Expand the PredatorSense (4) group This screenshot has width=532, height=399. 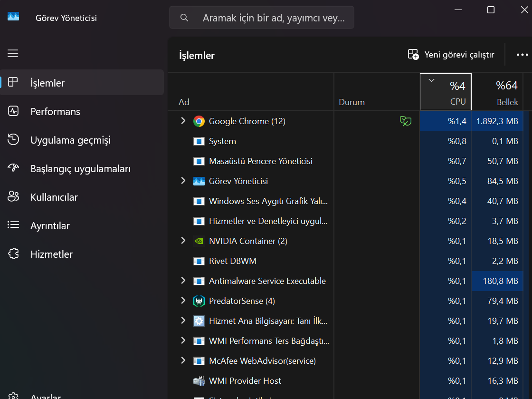pyautogui.click(x=183, y=301)
